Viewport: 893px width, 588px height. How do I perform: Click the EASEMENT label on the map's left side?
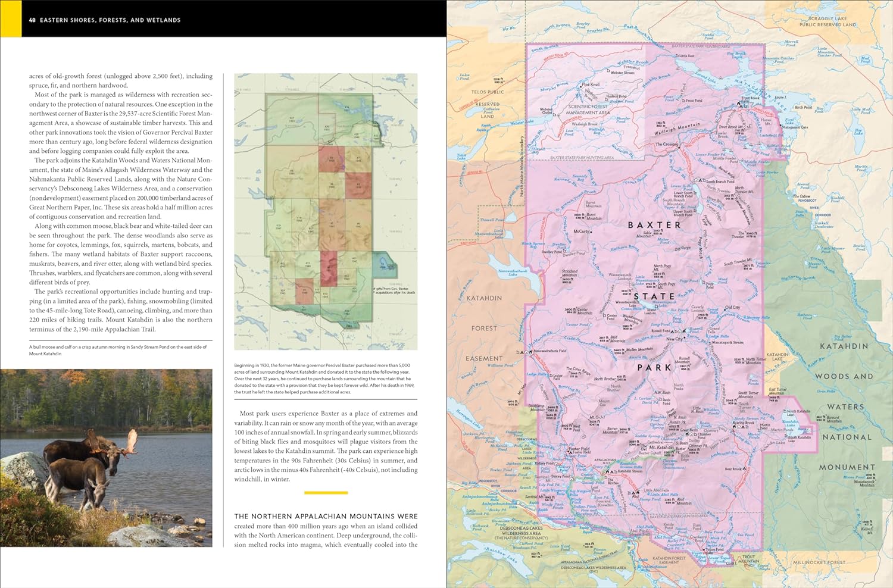pyautogui.click(x=484, y=358)
